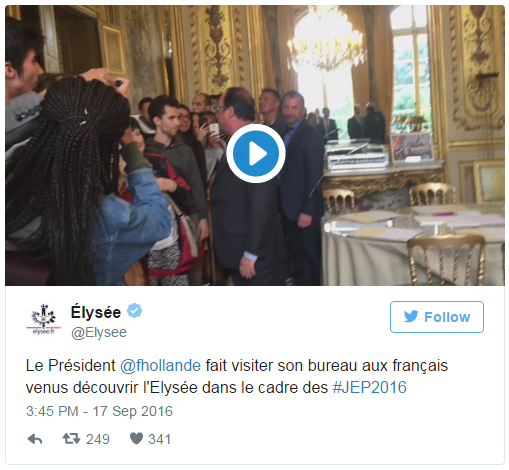The image size is (509, 470).
Task: Click the video thumbnail on the chandelier
Action: point(327,42)
